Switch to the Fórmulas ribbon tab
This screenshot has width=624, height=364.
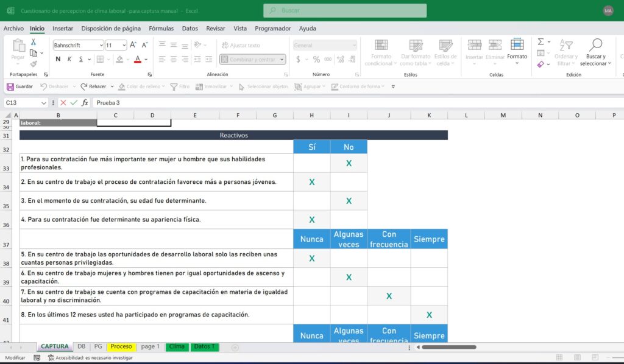(x=161, y=28)
